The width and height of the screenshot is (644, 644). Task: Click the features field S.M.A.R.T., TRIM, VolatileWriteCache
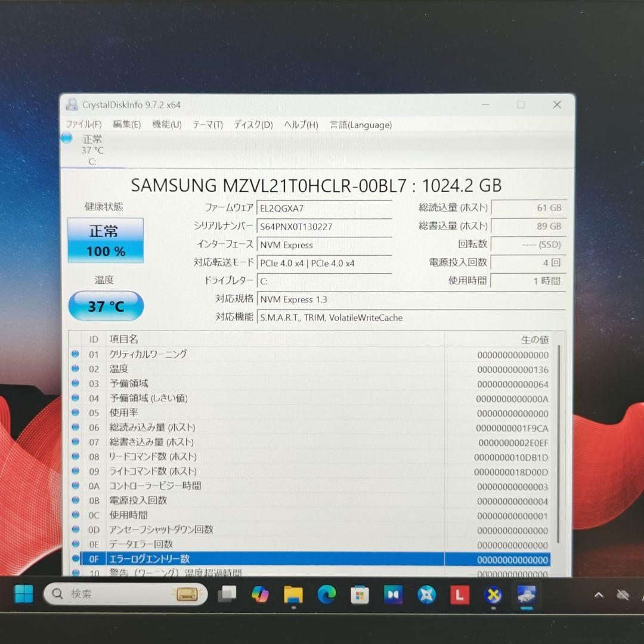tap(411, 317)
